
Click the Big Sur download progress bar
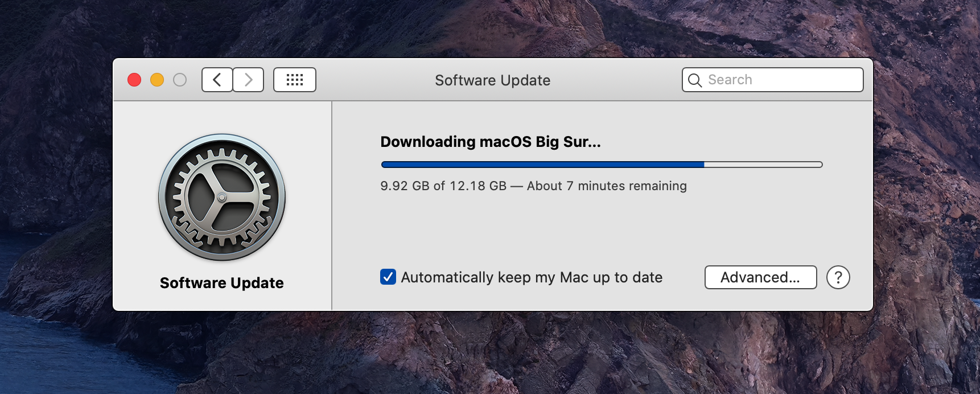point(602,165)
